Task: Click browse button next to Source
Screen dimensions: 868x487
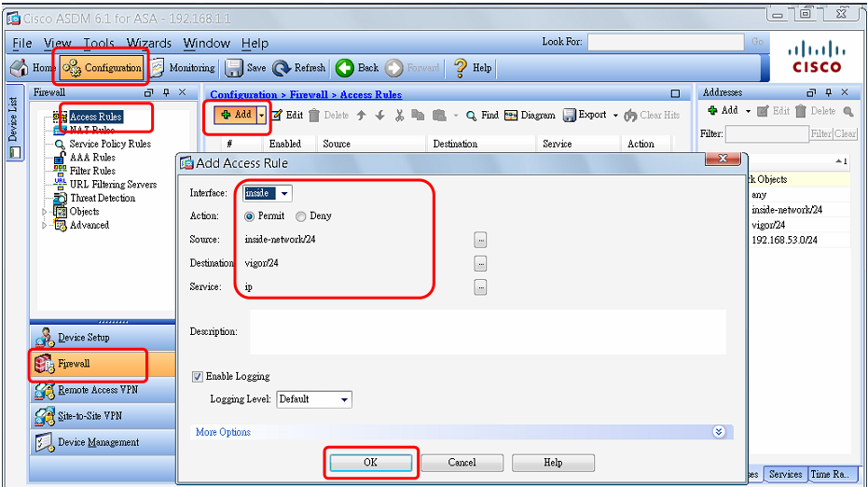Action: pos(480,240)
